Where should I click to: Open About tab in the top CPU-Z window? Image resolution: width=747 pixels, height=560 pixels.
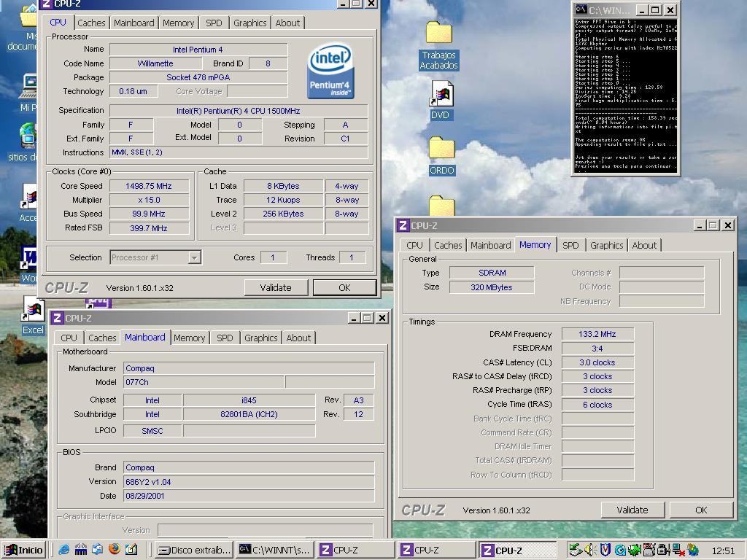tap(287, 23)
